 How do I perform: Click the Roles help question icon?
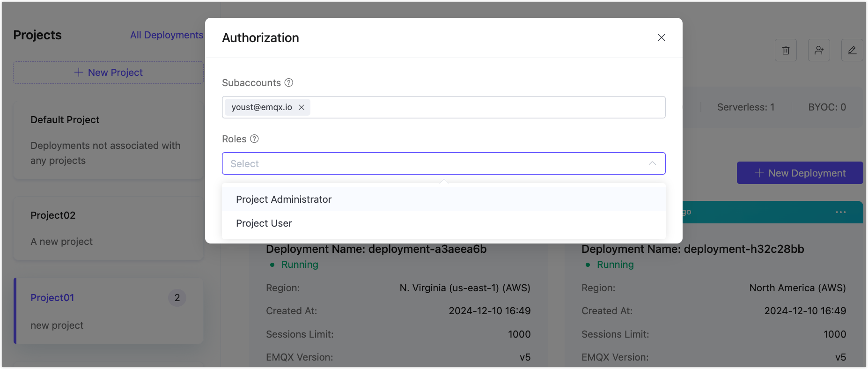(x=254, y=139)
